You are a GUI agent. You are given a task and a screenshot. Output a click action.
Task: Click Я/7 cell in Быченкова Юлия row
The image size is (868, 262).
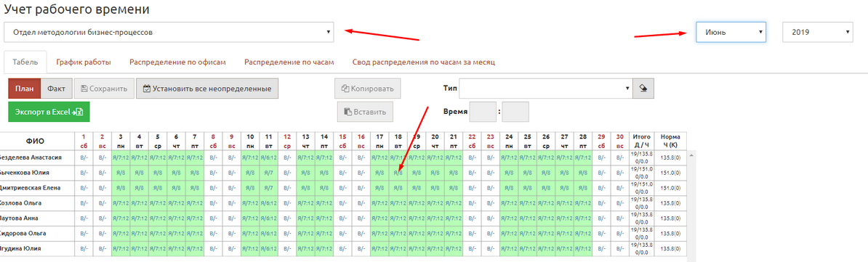268,173
